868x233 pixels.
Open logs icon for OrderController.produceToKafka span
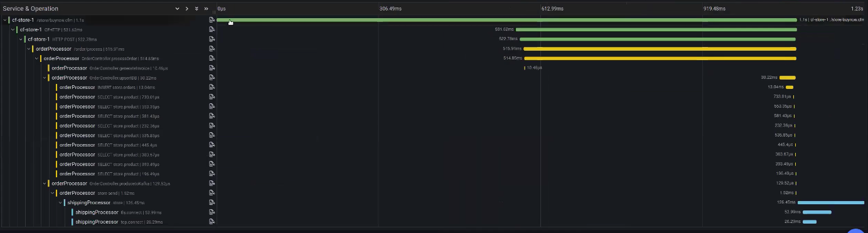pos(212,184)
